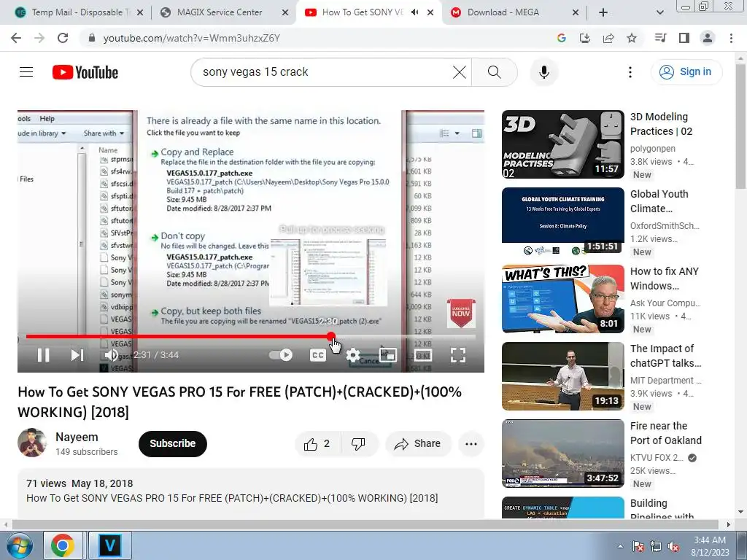Viewport: 747px width, 560px height.
Task: Toggle closed captions CC
Action: point(318,355)
